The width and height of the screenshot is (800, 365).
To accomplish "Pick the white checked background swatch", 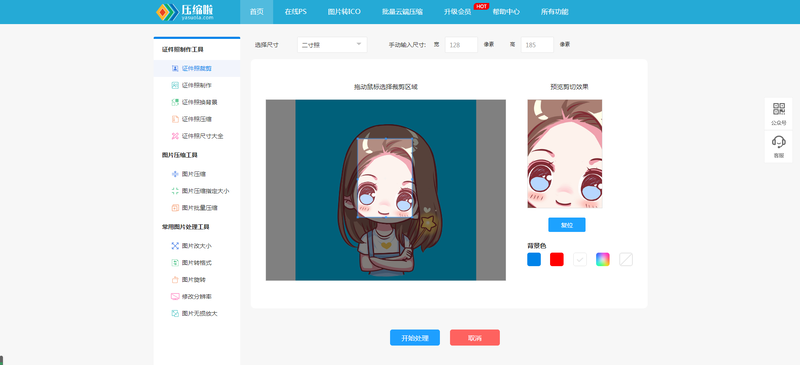I will (580, 259).
